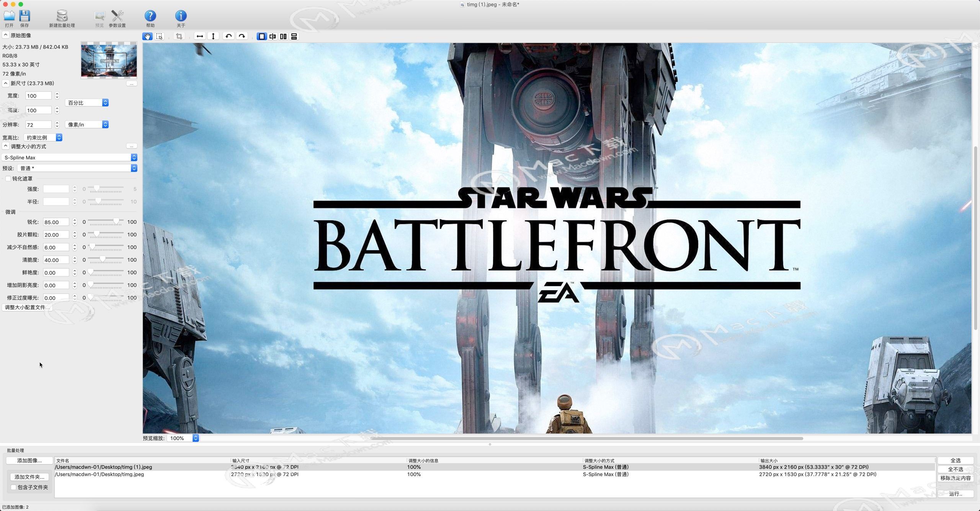Click the 打开 (Open) toolbar icon

(x=9, y=16)
